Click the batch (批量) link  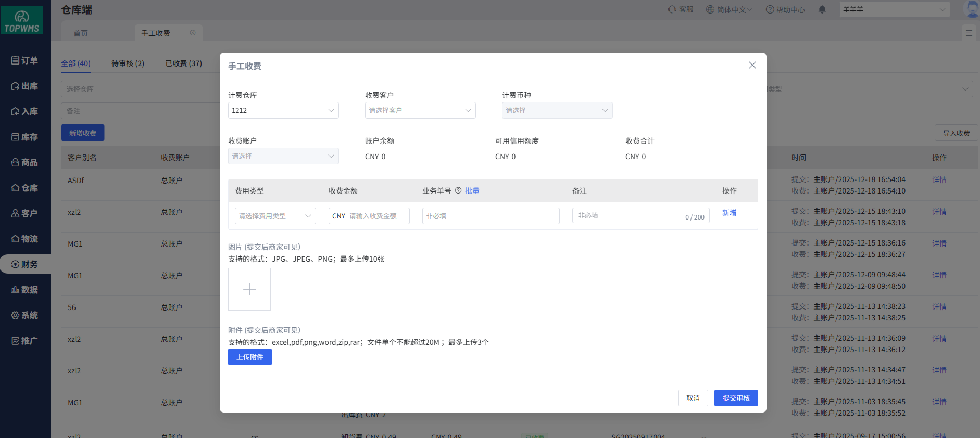[x=472, y=191]
